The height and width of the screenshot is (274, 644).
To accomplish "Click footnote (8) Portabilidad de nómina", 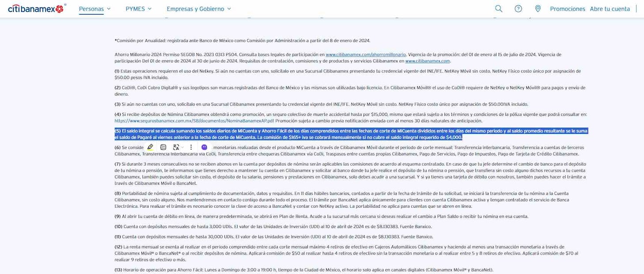I will [x=341, y=200].
